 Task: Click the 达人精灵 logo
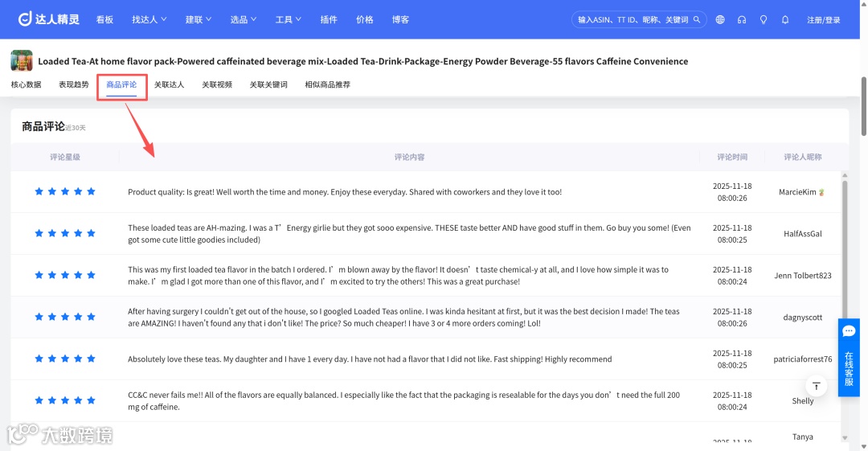pos(49,19)
